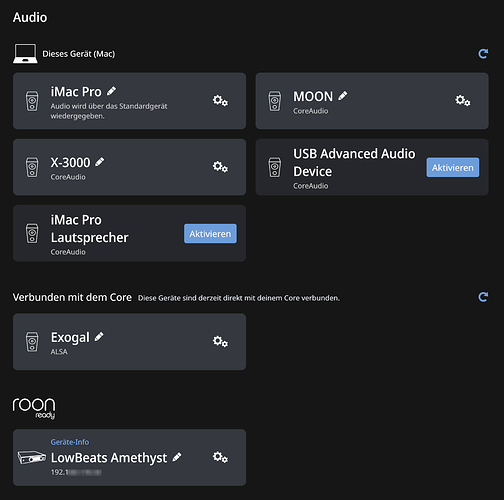Activate the USB Advanced Audio Device

coord(453,167)
